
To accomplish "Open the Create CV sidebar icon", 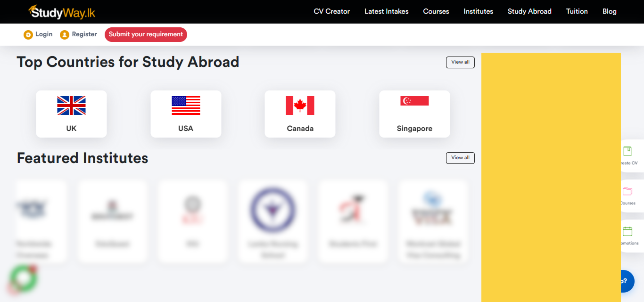I will (x=627, y=151).
